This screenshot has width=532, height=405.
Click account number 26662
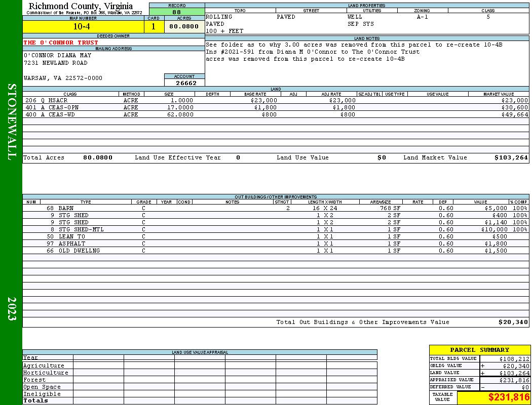[186, 83]
